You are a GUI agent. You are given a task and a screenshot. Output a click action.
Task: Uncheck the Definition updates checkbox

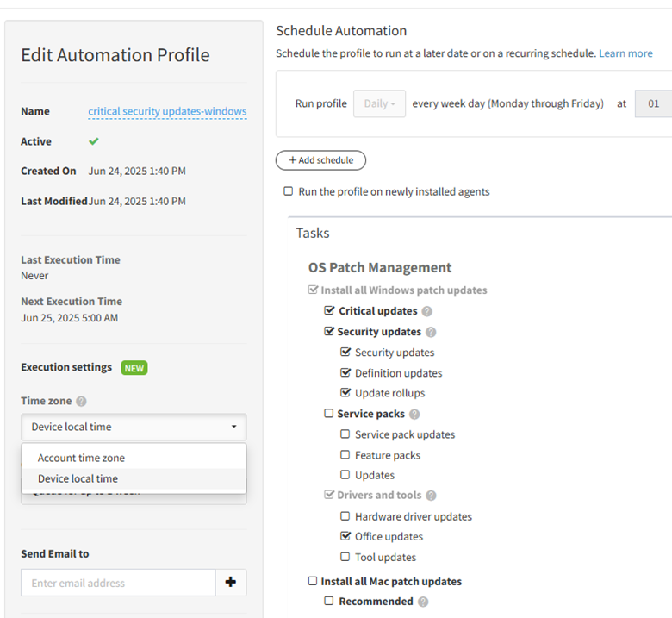click(x=345, y=372)
